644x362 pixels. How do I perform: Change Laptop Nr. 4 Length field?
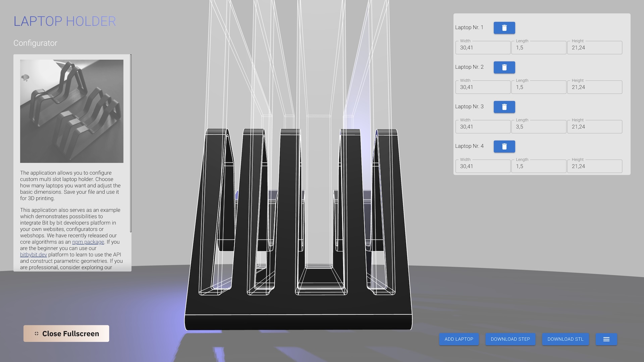coord(539,166)
